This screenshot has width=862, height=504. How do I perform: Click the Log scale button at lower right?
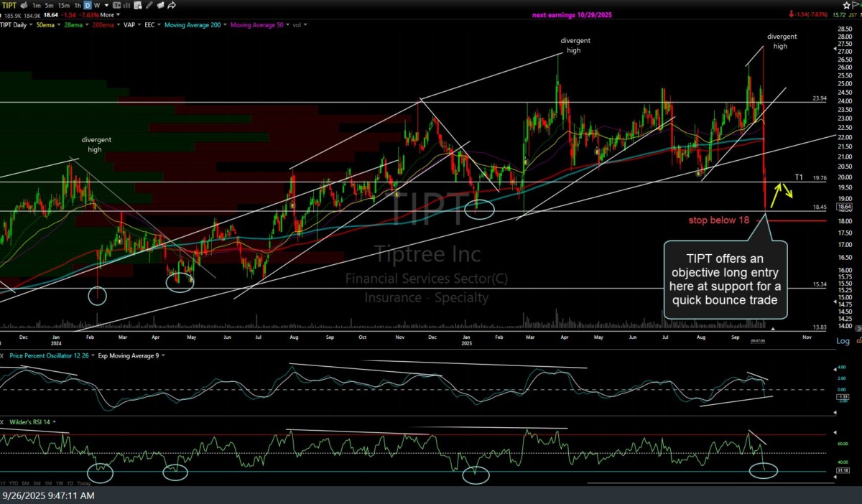click(x=843, y=341)
